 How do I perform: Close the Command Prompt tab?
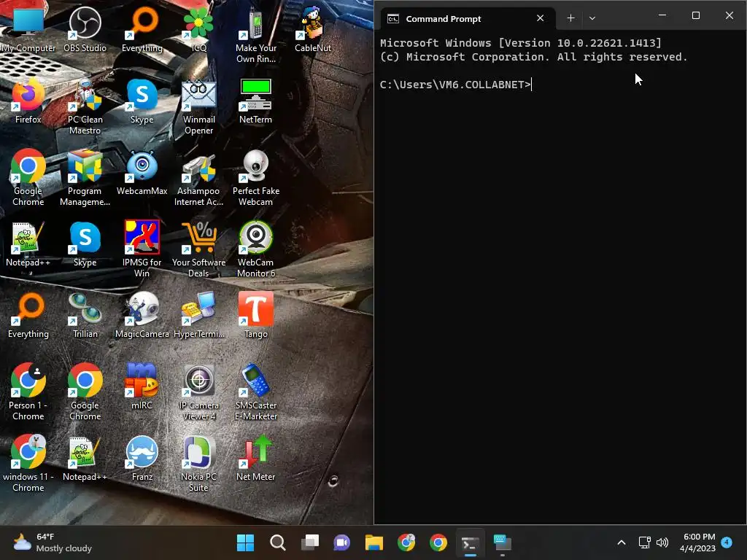pos(541,18)
